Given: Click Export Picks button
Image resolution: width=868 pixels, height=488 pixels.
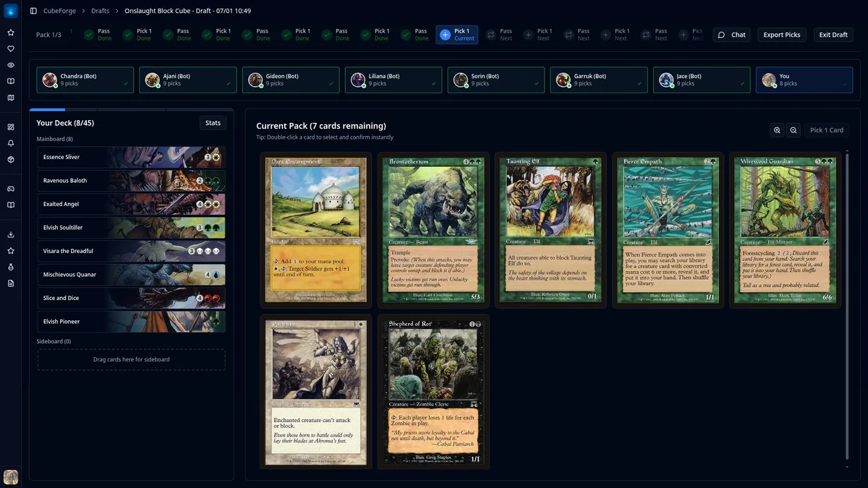Looking at the screenshot, I should tap(782, 35).
